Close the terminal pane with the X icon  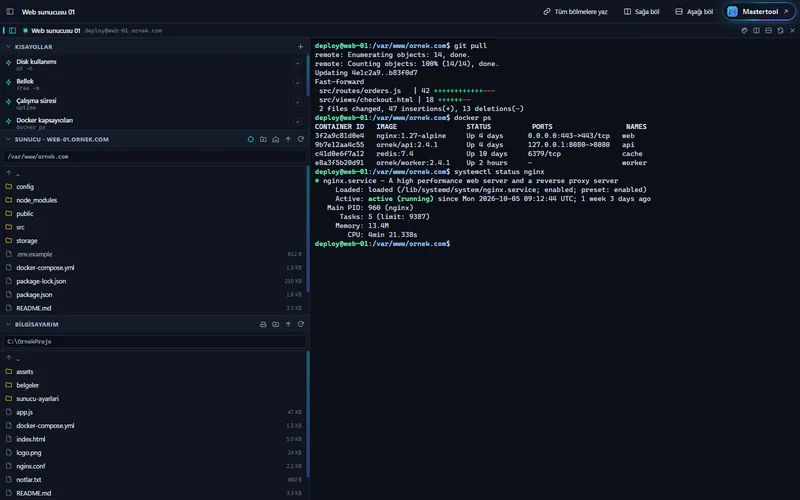point(792,31)
